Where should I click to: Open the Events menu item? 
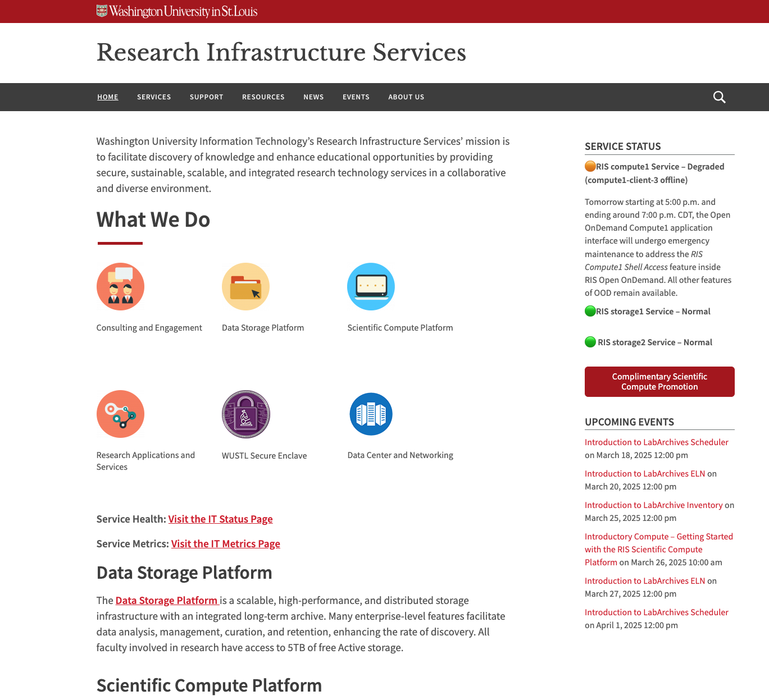(356, 97)
